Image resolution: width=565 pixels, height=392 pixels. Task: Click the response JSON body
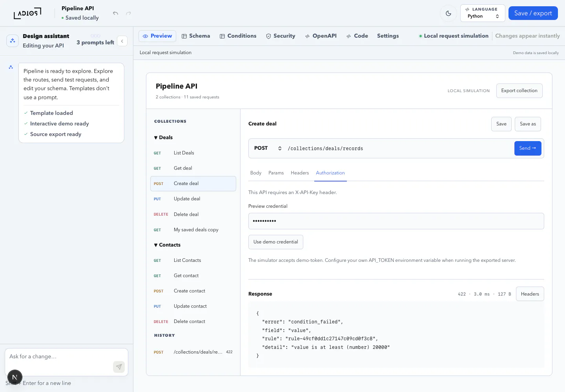click(x=396, y=335)
